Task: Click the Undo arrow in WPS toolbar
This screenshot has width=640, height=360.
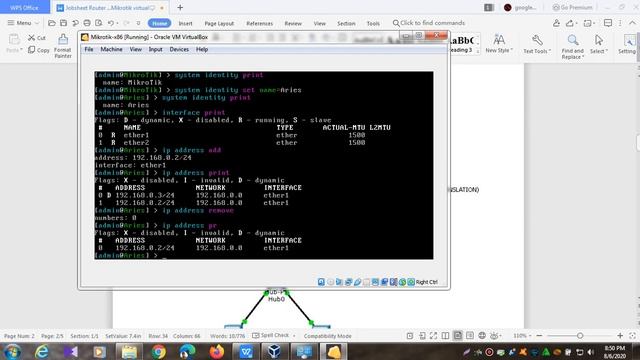Action: [110, 23]
